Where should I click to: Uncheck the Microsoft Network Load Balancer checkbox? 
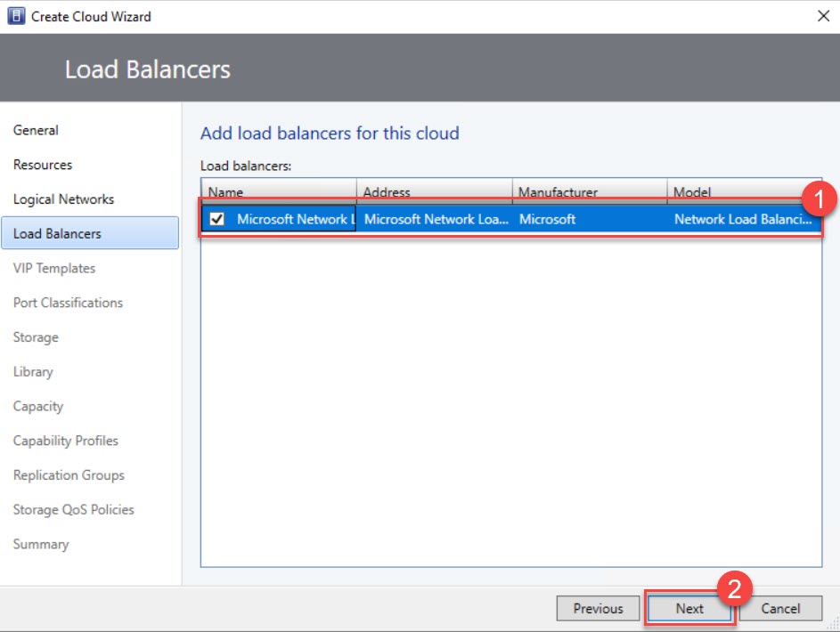click(x=216, y=219)
